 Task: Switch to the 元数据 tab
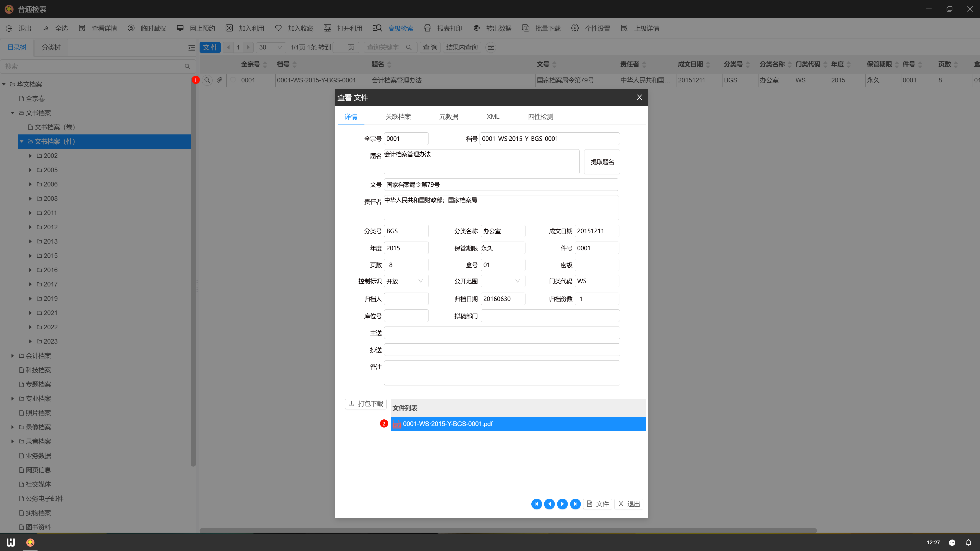449,117
